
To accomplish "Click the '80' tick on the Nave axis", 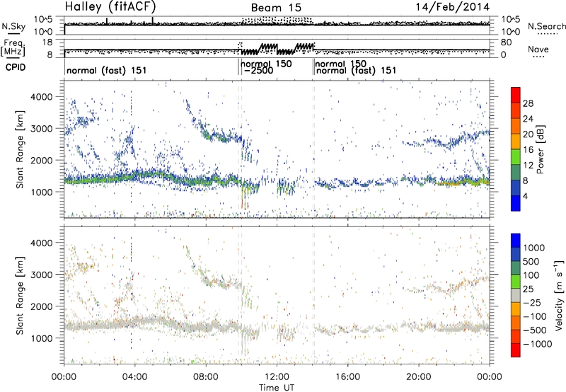I will click(506, 42).
